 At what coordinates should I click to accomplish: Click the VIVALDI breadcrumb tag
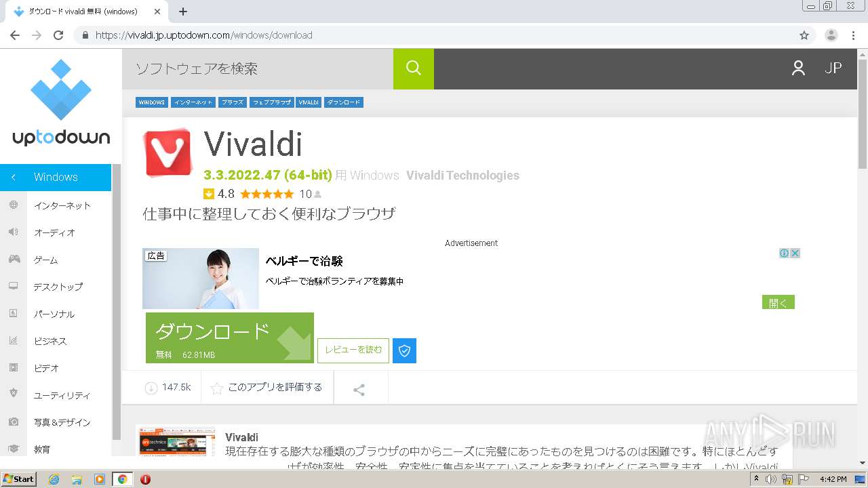coord(309,102)
